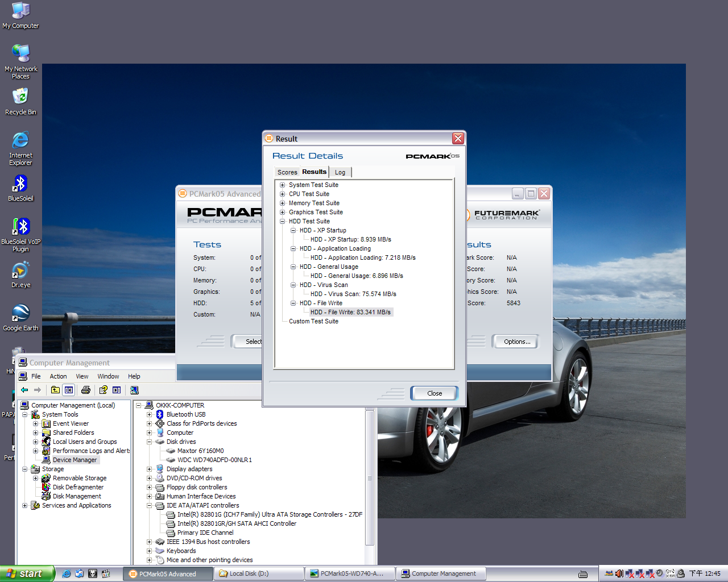The image size is (728, 582).
Task: Collapse IDE ATA/ATAPI controllers category
Action: [150, 505]
